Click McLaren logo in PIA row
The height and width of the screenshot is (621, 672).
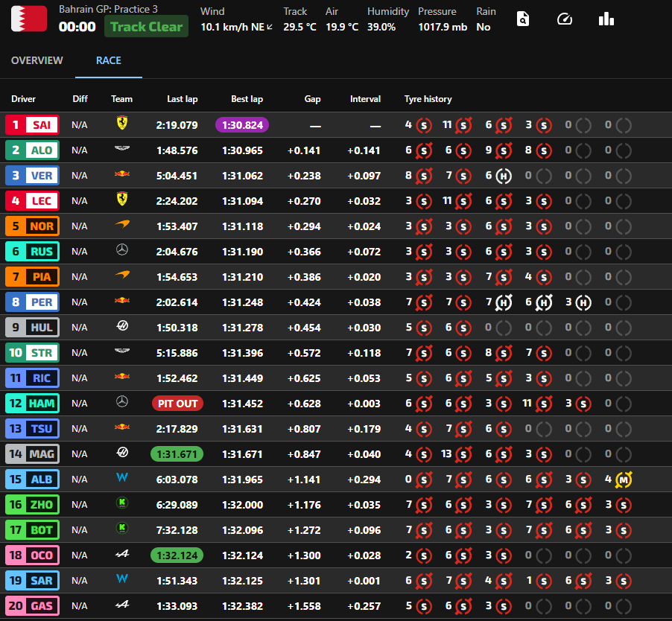tap(122, 275)
